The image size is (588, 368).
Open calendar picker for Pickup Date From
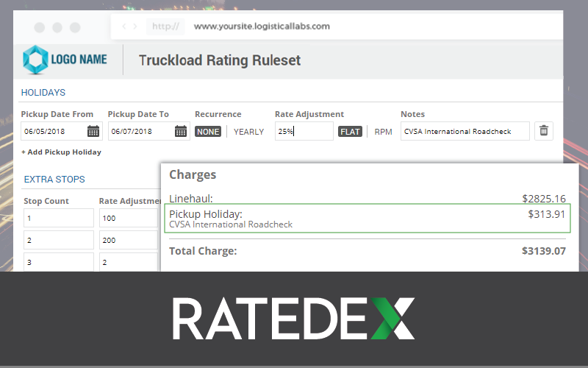click(x=93, y=131)
